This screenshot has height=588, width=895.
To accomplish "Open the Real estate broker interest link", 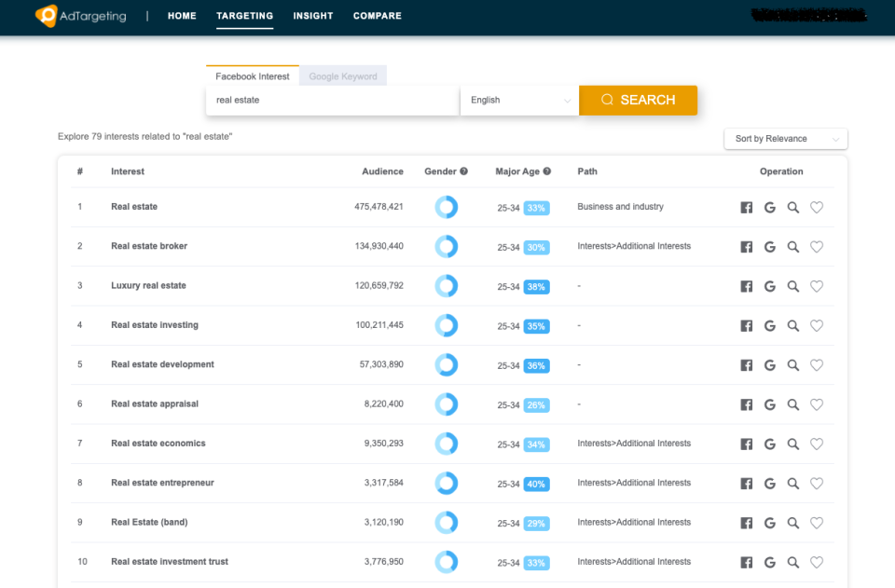I will 149,246.
